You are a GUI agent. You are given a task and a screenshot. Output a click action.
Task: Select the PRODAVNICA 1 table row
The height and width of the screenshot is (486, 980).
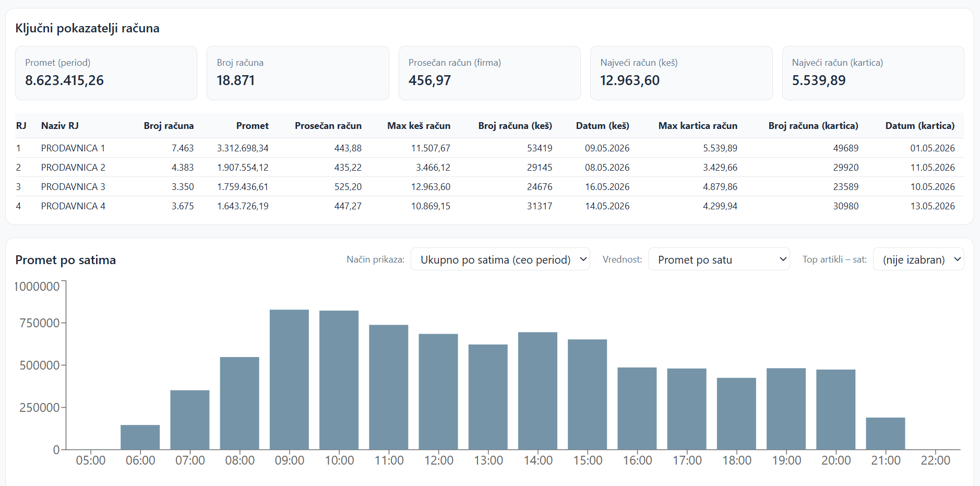[489, 148]
